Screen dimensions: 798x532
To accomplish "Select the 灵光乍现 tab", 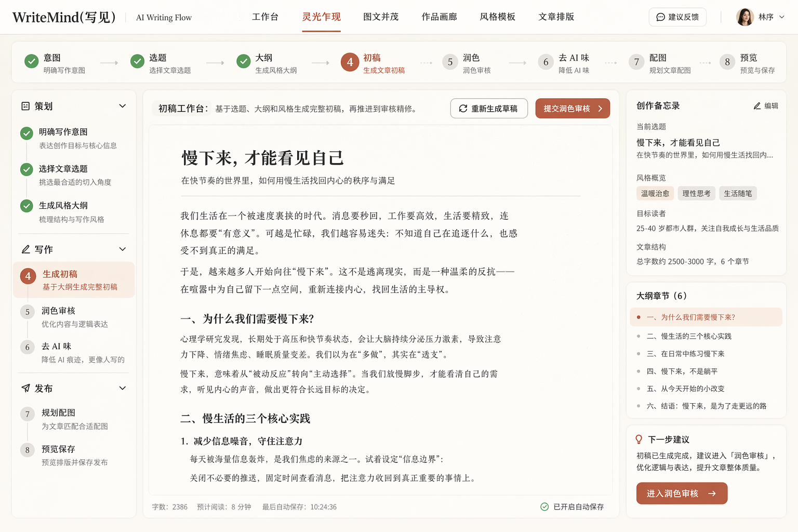I will (322, 17).
